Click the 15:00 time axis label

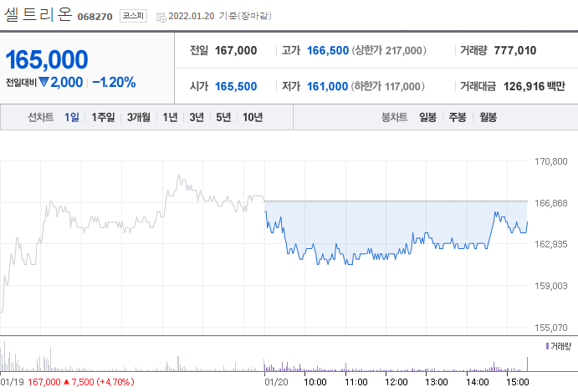pyautogui.click(x=518, y=383)
